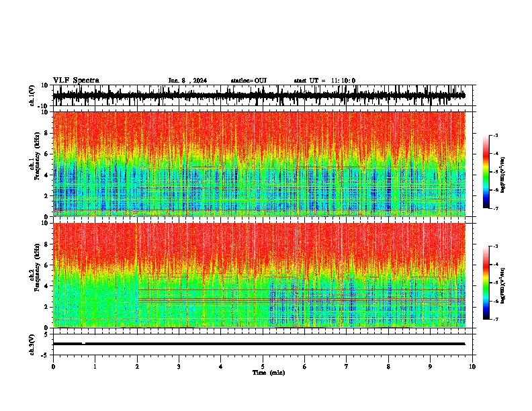The image size is (532, 411).
Task: Click time axis tick label "2"
Action: 137,366
